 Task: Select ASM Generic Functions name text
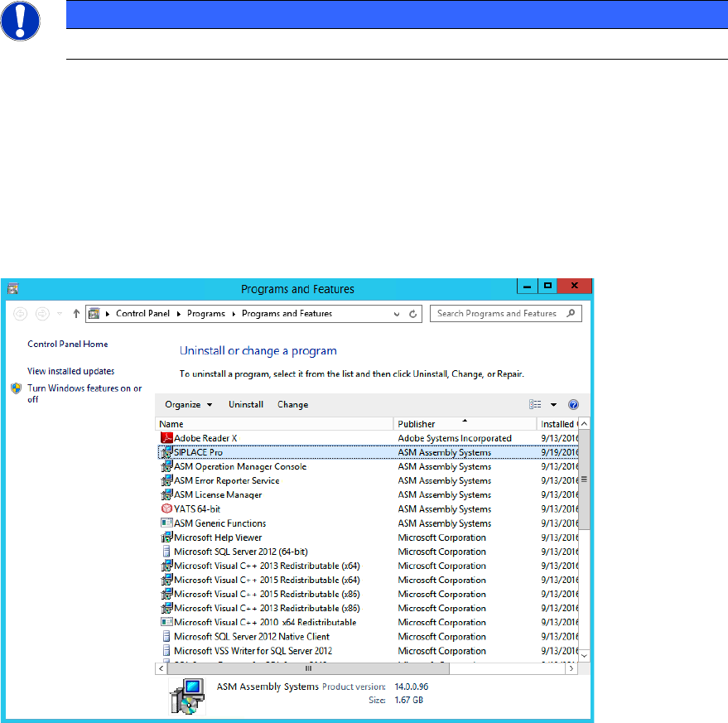tap(220, 523)
